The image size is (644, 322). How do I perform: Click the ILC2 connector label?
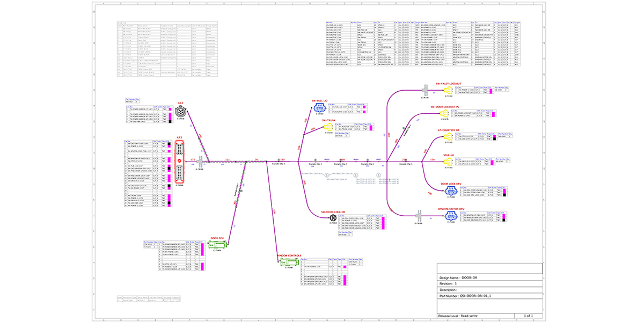click(x=181, y=103)
